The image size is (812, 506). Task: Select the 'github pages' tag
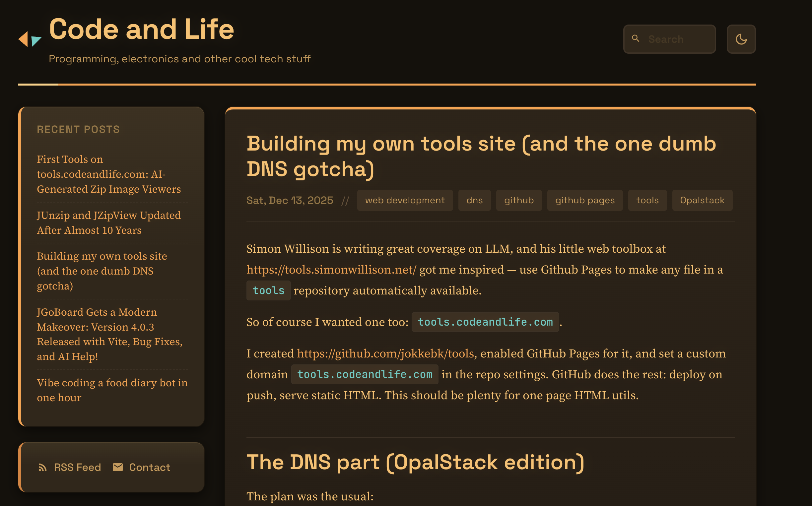point(585,200)
